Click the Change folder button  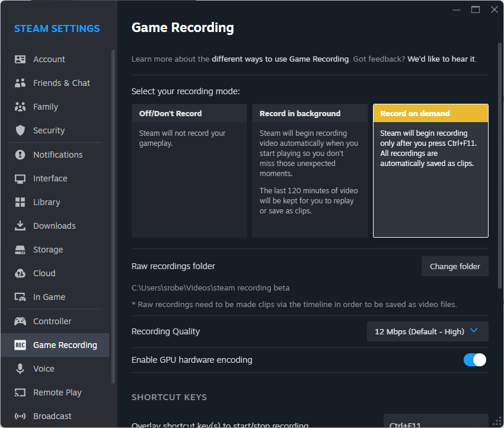(455, 266)
